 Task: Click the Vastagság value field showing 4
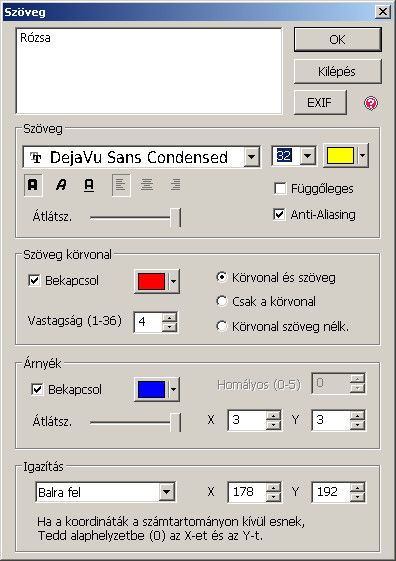point(148,322)
